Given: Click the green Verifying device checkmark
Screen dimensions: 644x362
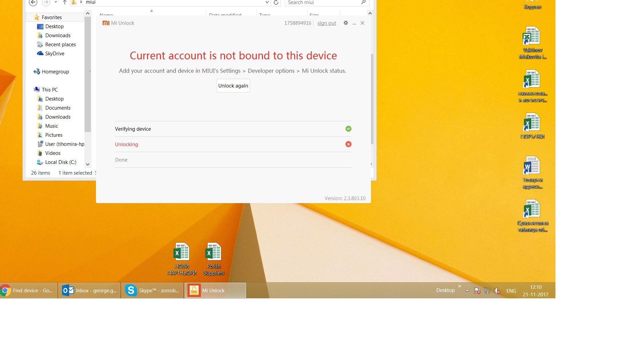Looking at the screenshot, I should point(348,129).
